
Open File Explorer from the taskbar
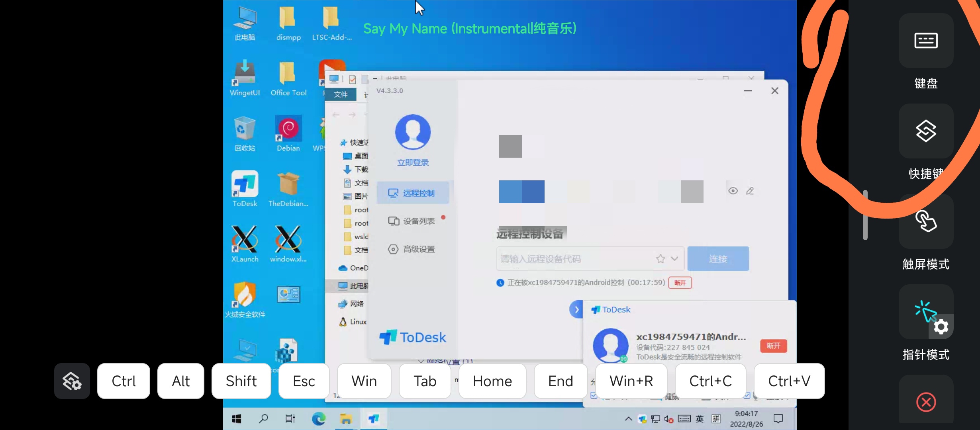[x=346, y=418]
